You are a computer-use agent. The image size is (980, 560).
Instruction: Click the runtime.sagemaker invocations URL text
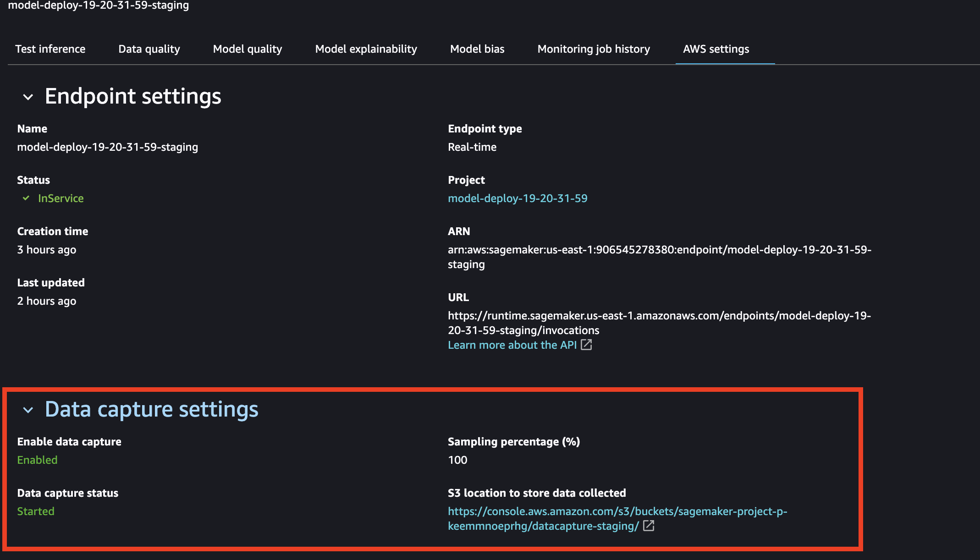point(660,323)
